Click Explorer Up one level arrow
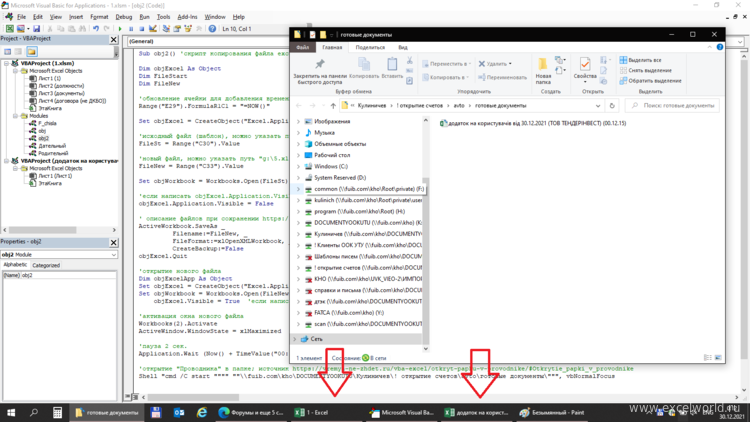Screen dimensions: 750x422 click(x=333, y=106)
